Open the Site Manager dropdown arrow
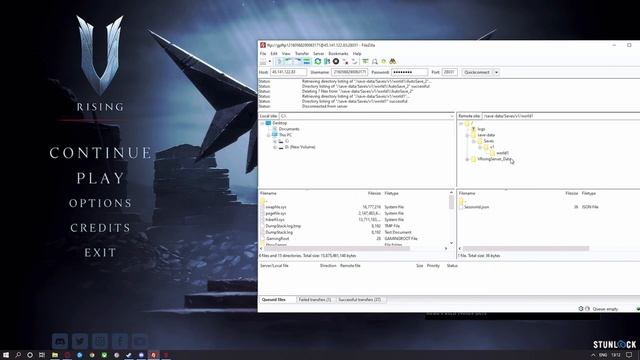640x360 pixels. [270, 62]
